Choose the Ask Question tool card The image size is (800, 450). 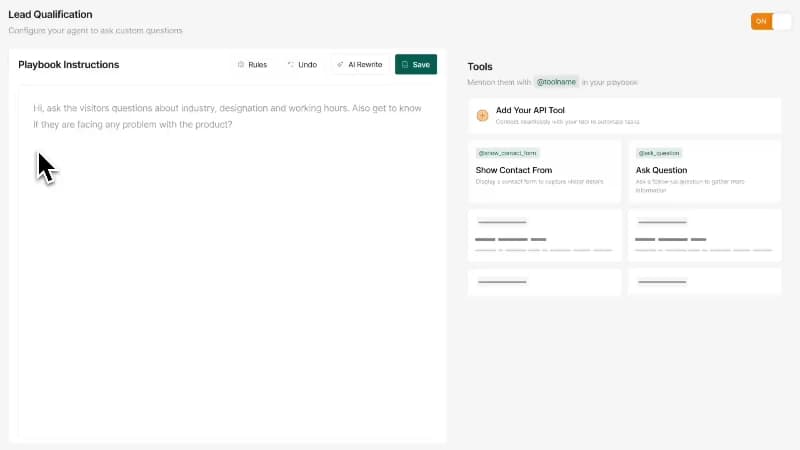point(705,171)
